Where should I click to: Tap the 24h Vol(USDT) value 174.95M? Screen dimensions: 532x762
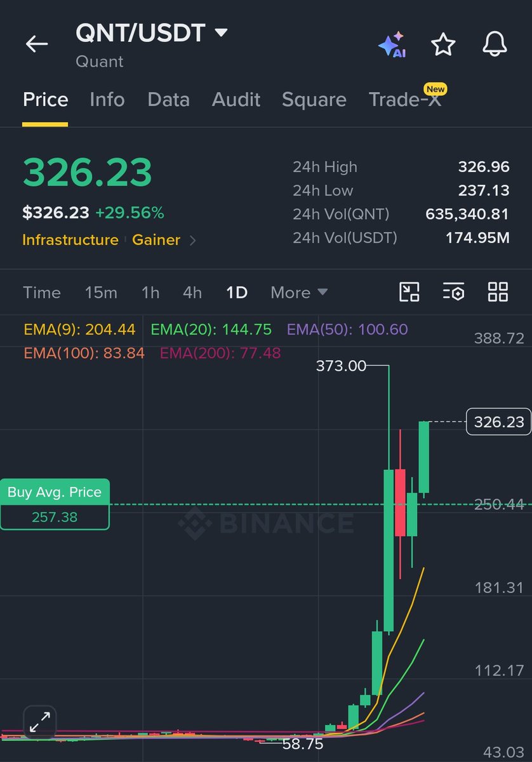click(x=477, y=237)
